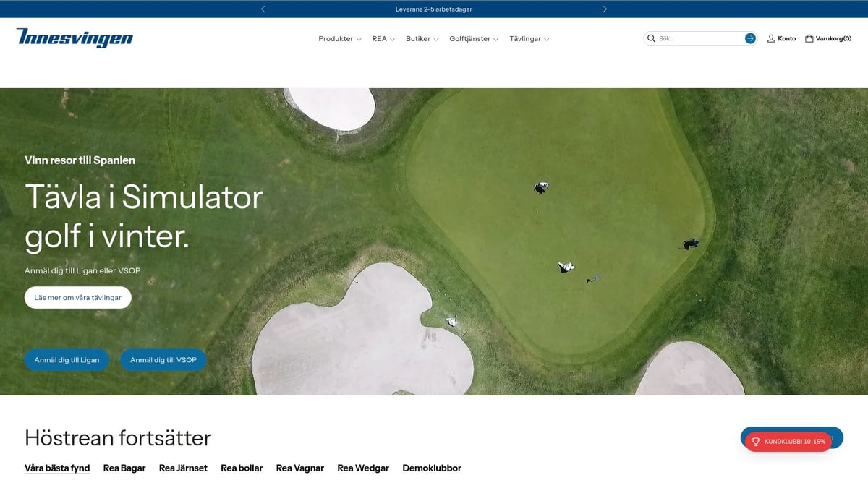The height and width of the screenshot is (488, 868).
Task: Expand the Produkter dropdown menu
Action: point(339,39)
